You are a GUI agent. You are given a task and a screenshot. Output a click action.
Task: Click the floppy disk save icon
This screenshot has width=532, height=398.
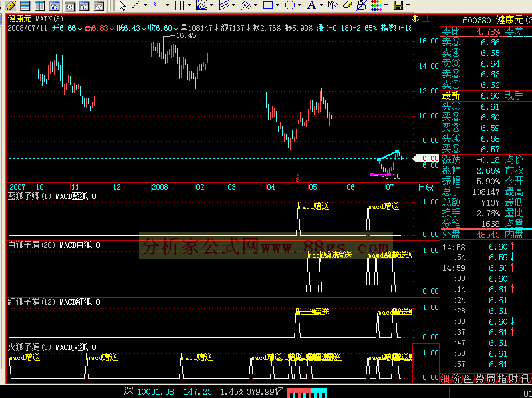coord(398,5)
